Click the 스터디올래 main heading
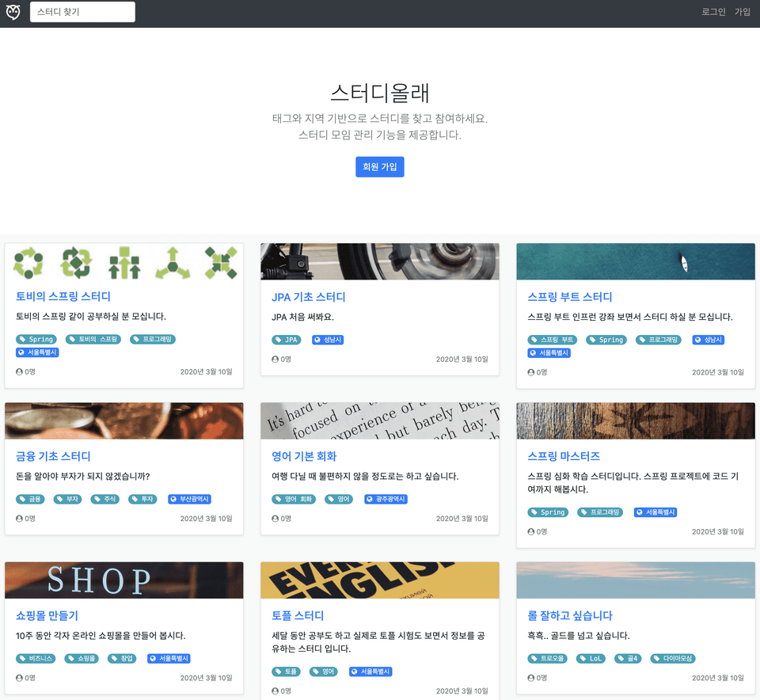The image size is (760, 700). 380,93
